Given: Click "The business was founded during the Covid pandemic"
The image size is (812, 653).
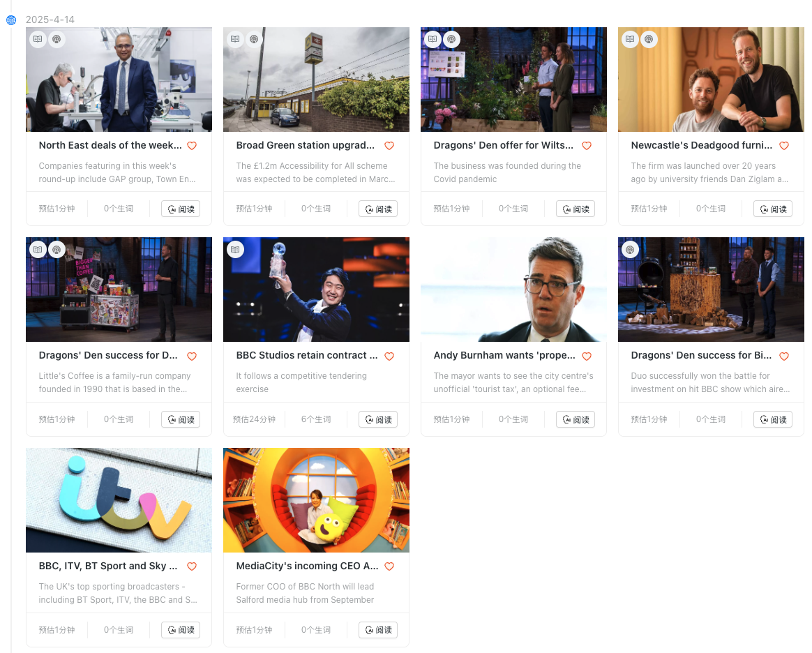Looking at the screenshot, I should coord(507,172).
